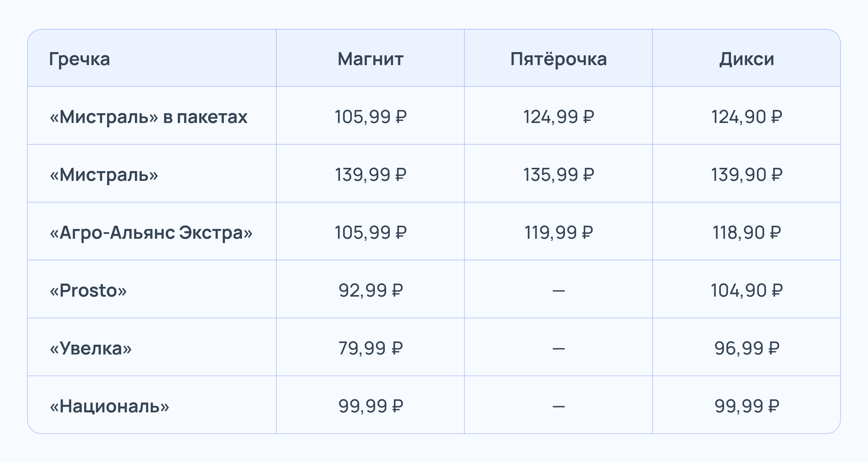Click Магнит price 139,99 ₽ for «Мистраль»
868x463 pixels.
point(370,175)
